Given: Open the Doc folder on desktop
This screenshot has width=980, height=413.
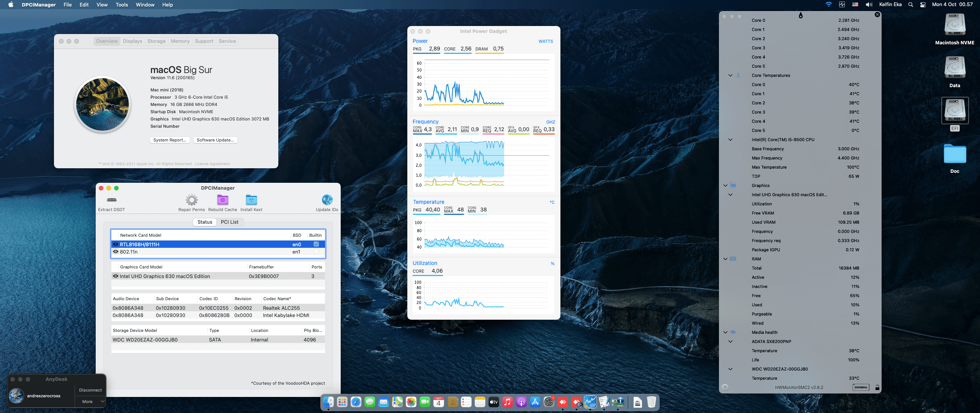Looking at the screenshot, I should 955,154.
